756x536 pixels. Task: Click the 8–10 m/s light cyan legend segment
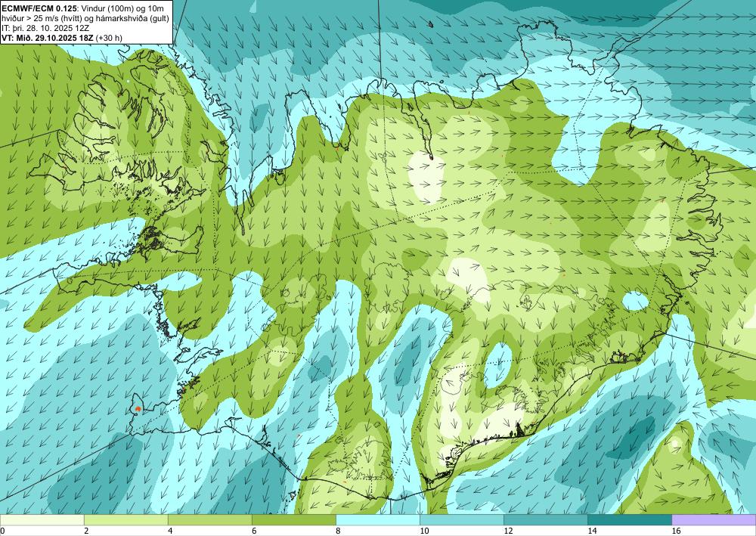pos(377,520)
